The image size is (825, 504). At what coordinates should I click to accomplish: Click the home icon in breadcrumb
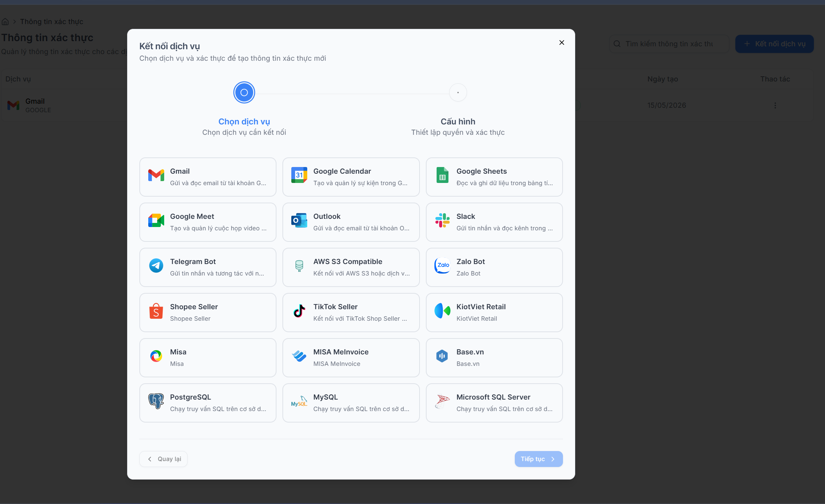[x=5, y=22]
